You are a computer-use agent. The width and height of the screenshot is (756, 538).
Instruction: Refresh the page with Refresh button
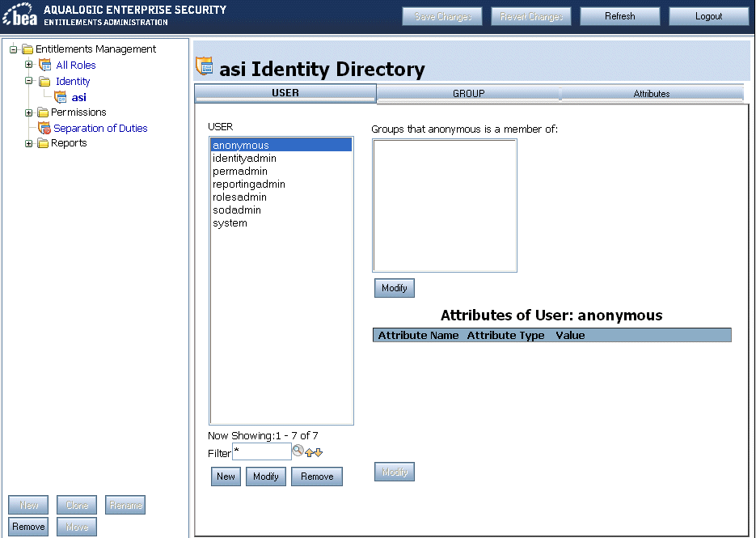pyautogui.click(x=620, y=16)
